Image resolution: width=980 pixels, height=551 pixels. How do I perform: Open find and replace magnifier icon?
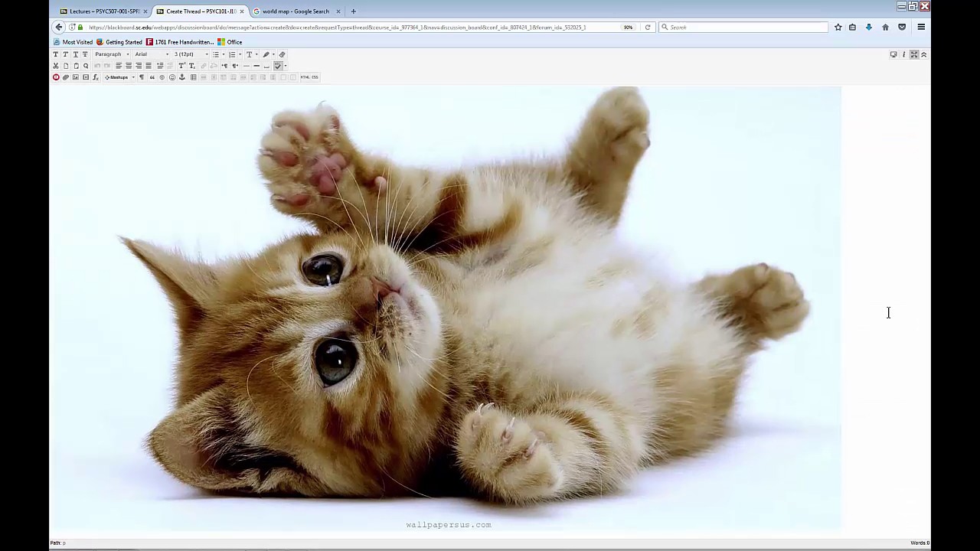(x=85, y=66)
